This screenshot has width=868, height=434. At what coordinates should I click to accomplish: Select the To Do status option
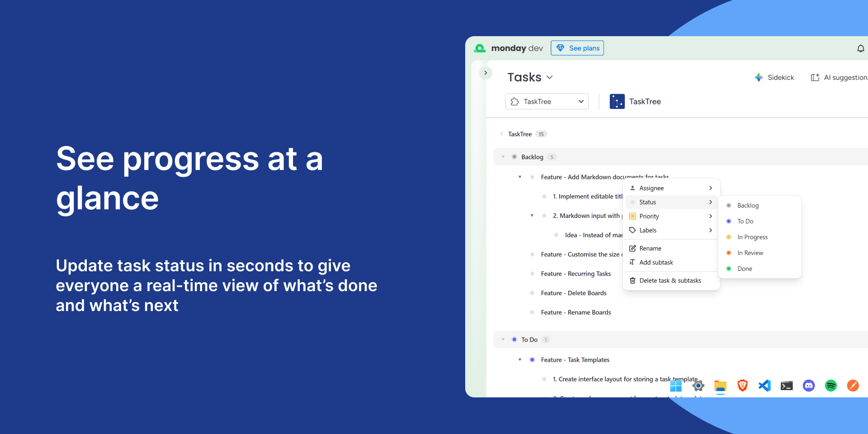[x=745, y=221]
